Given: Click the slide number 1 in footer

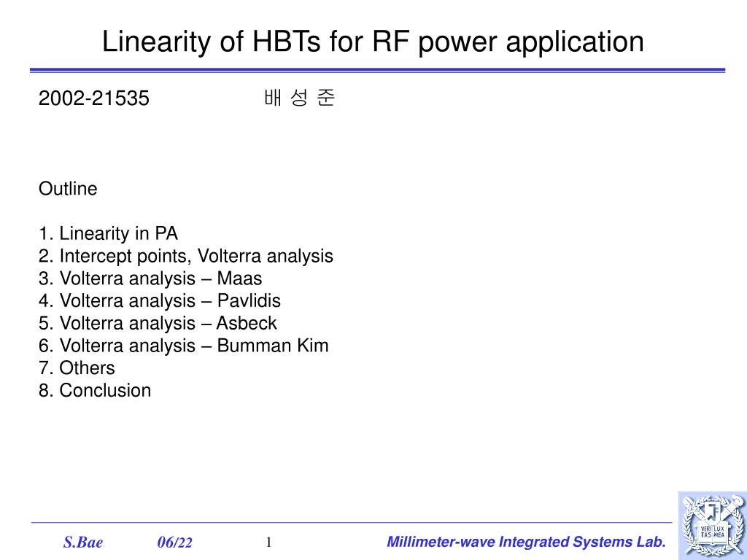Looking at the screenshot, I should (268, 542).
